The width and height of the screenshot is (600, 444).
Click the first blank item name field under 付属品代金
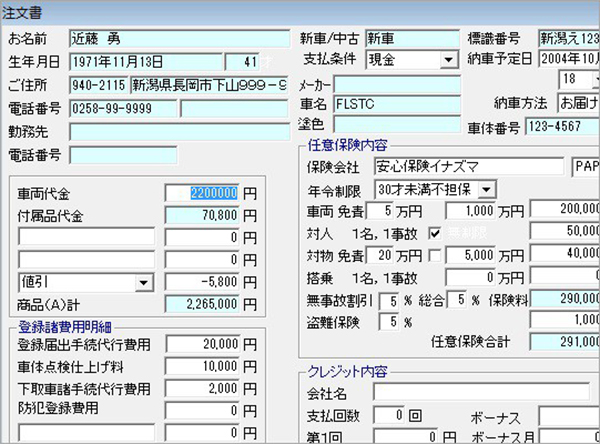click(x=87, y=237)
